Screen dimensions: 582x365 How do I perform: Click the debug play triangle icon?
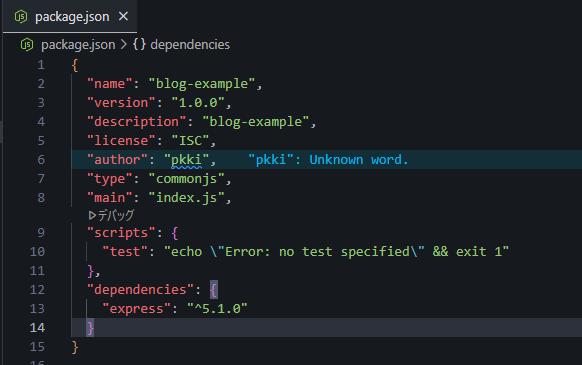click(x=92, y=215)
